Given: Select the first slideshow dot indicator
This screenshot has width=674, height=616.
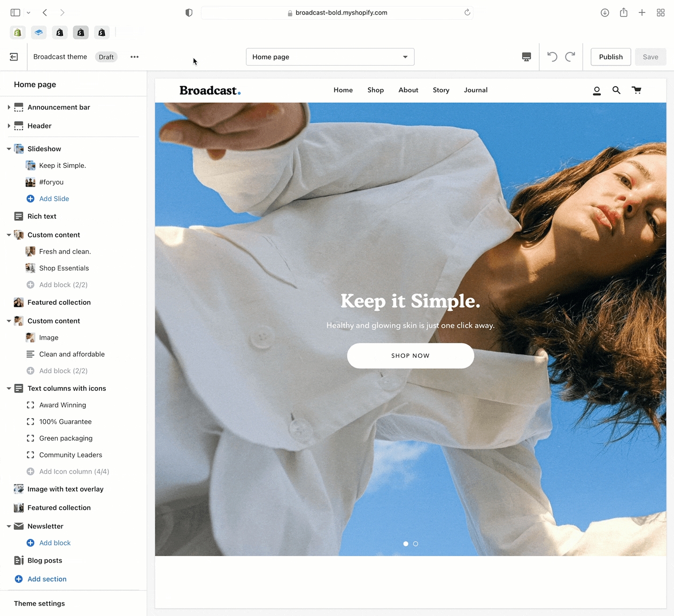Looking at the screenshot, I should (x=406, y=544).
